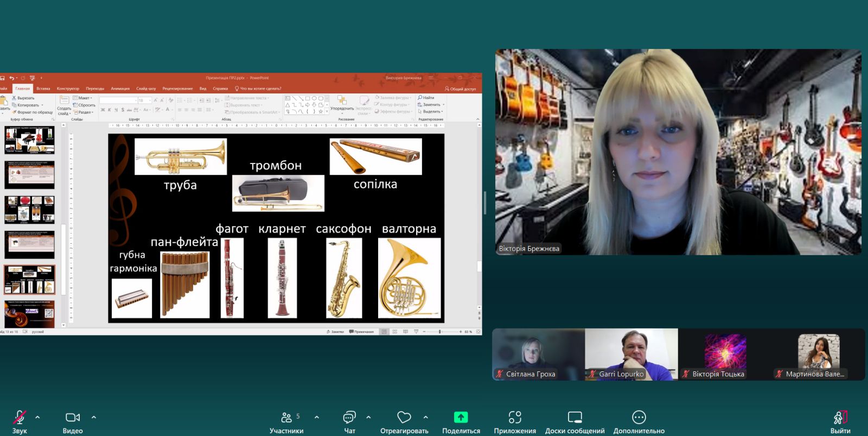The image size is (868, 436).
Task: Open the Чат chat panel
Action: pos(349,418)
